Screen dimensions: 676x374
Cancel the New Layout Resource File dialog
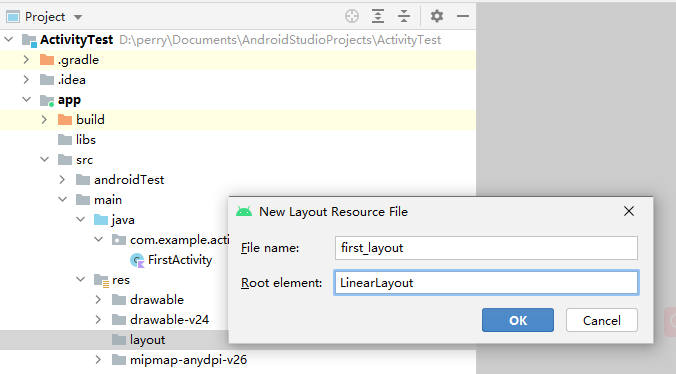coord(602,320)
